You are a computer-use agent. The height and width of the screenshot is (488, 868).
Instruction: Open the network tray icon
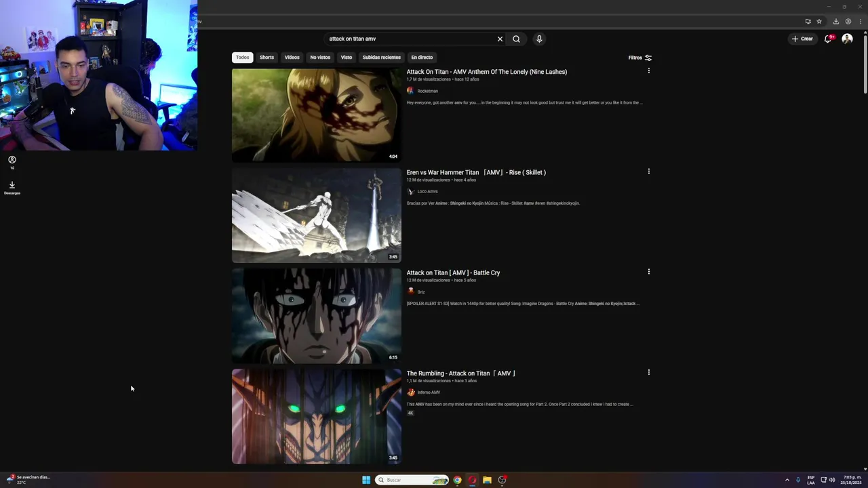click(x=823, y=480)
